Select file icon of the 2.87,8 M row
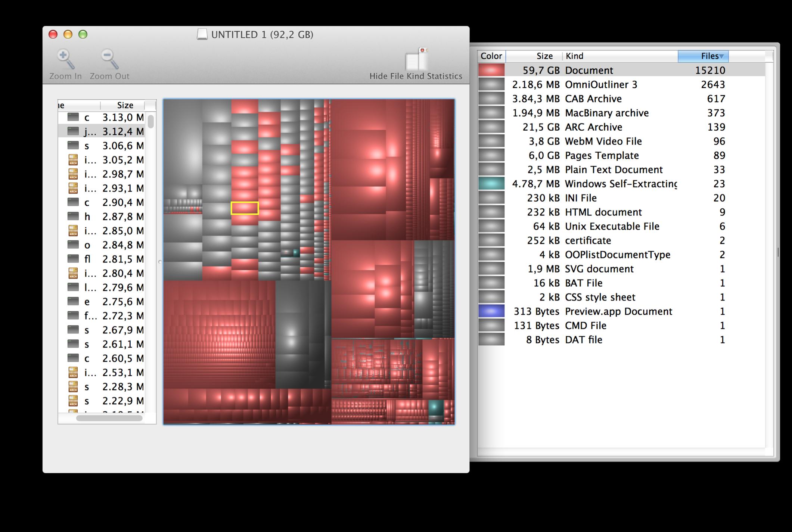 73,217
